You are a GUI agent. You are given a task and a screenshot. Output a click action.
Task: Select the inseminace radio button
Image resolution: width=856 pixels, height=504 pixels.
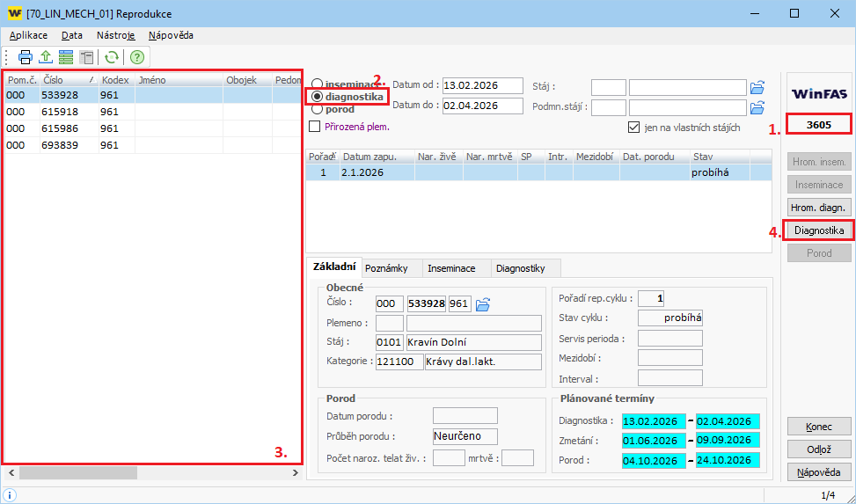point(317,84)
